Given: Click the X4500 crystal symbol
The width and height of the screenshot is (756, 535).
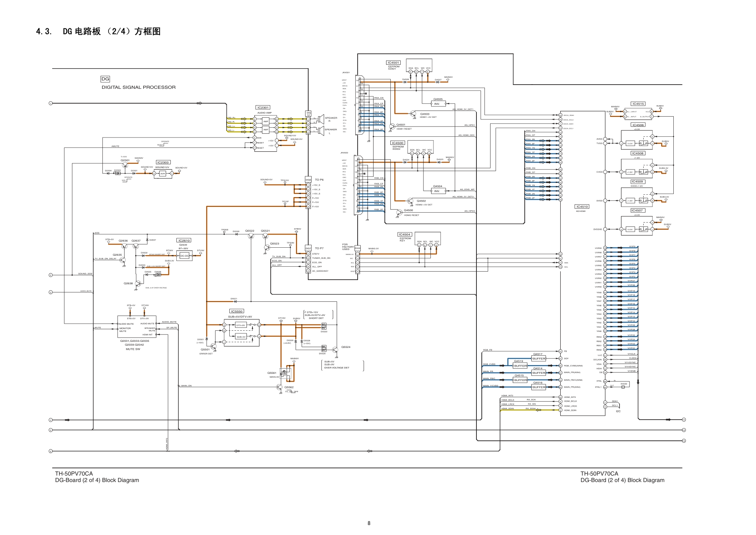Looking at the screenshot, I should (623, 387).
